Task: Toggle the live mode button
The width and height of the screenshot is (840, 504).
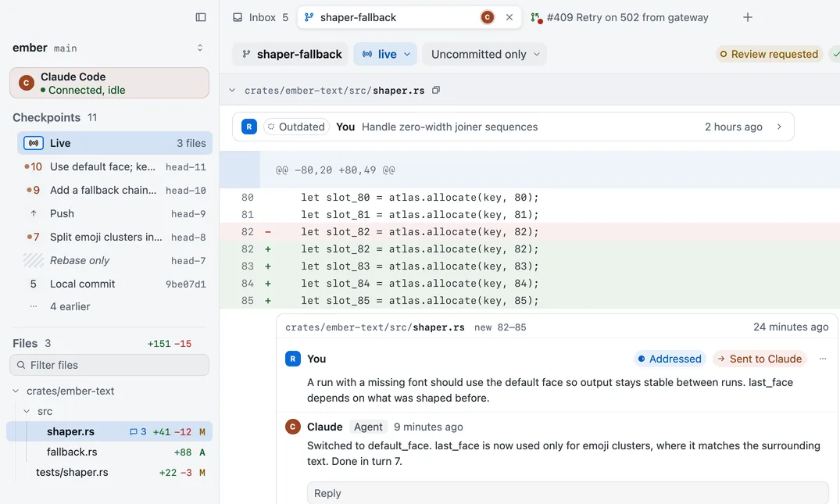Action: pos(385,54)
